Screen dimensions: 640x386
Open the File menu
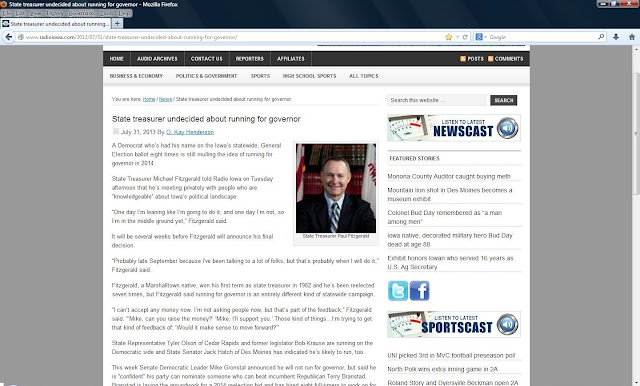pyautogui.click(x=7, y=13)
